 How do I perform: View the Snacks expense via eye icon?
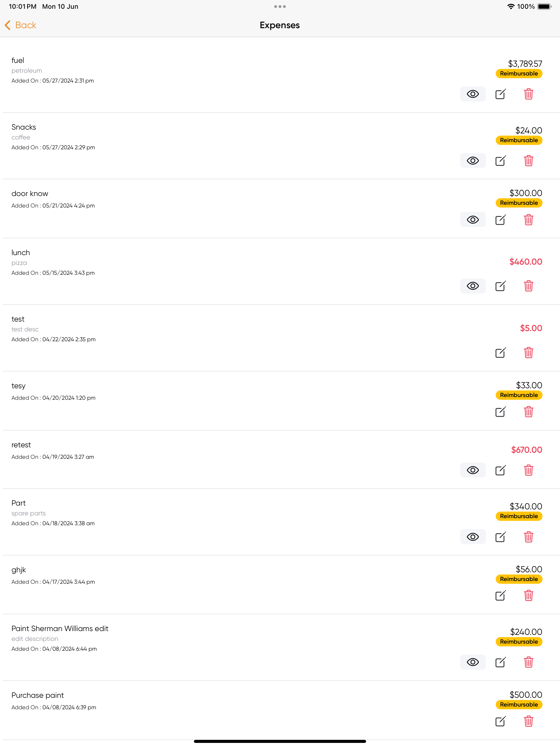coord(472,161)
